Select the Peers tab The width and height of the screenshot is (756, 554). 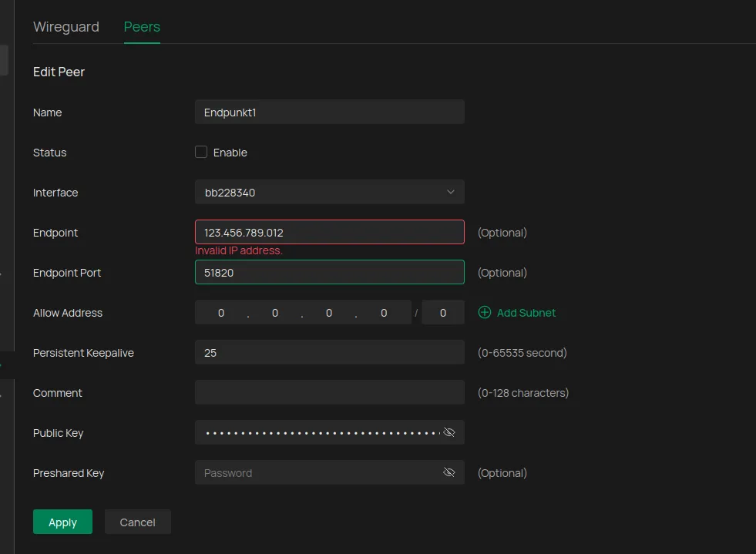(x=141, y=26)
